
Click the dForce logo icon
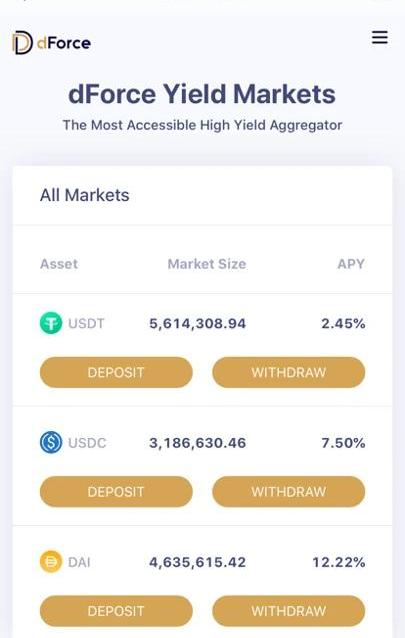22,43
